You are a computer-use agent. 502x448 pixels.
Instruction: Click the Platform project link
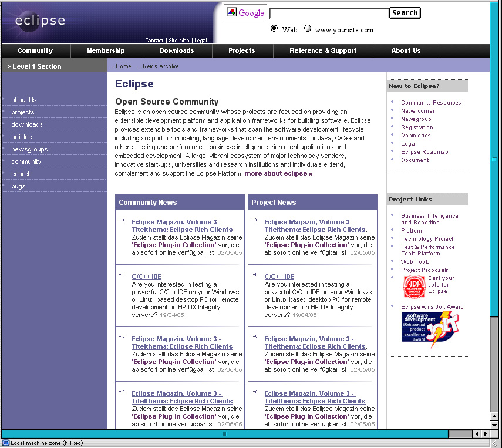pyautogui.click(x=412, y=231)
